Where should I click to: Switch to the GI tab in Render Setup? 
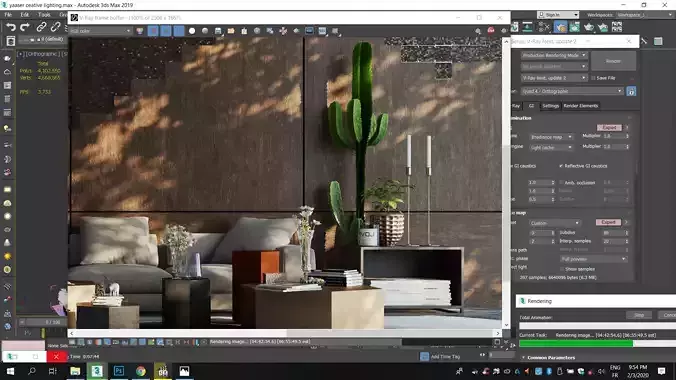click(531, 106)
